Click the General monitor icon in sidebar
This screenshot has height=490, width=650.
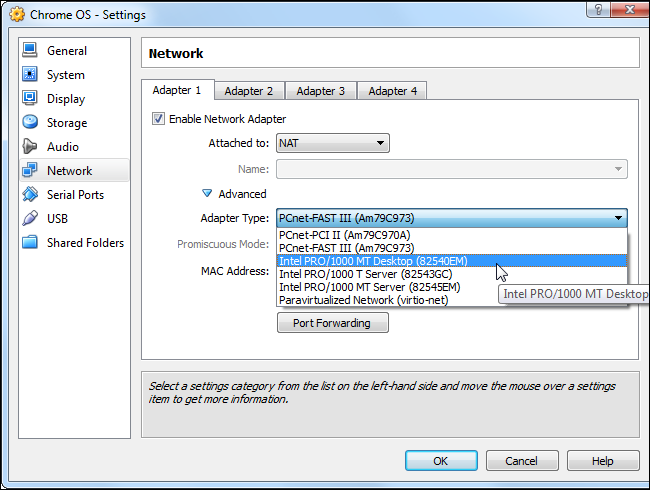pos(30,51)
